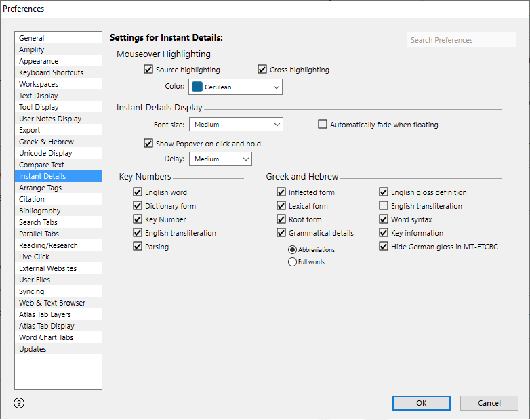Click the help question mark icon
Screen dimensions: 530x420
point(19,403)
